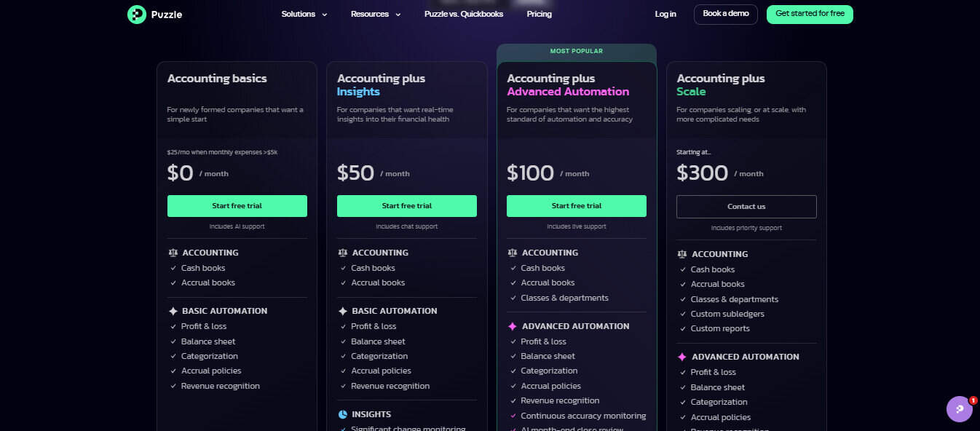Click sparkle icon in Accounting basics BASIC AUTOMATION
Viewport: 980px width, 431px height.
click(x=173, y=311)
